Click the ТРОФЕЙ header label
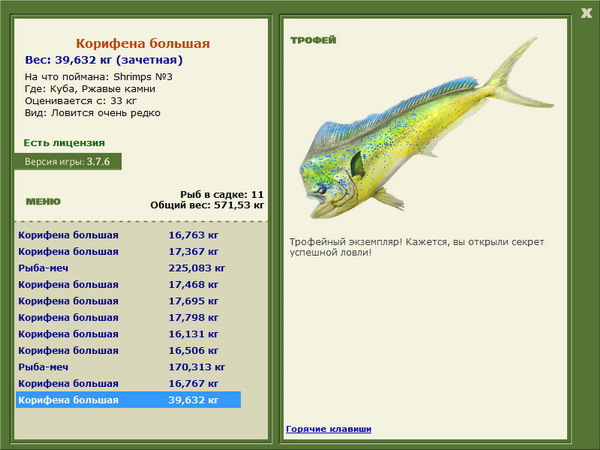 pos(312,41)
